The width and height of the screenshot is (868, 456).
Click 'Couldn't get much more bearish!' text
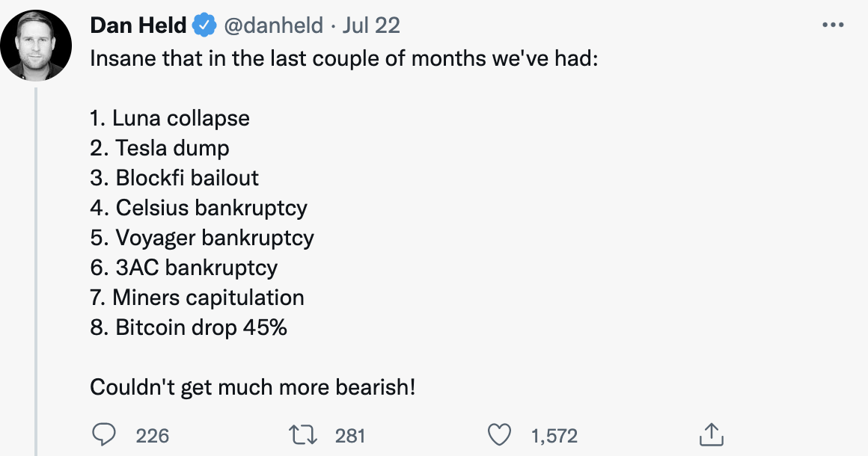coord(252,387)
